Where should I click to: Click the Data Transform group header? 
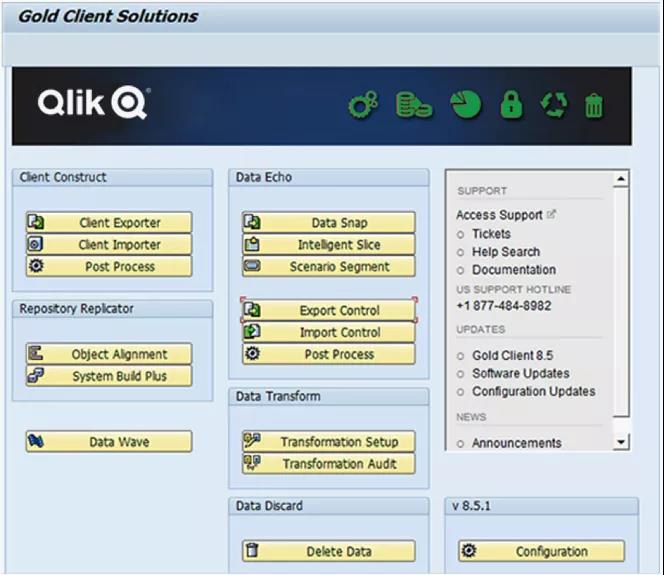tap(329, 397)
